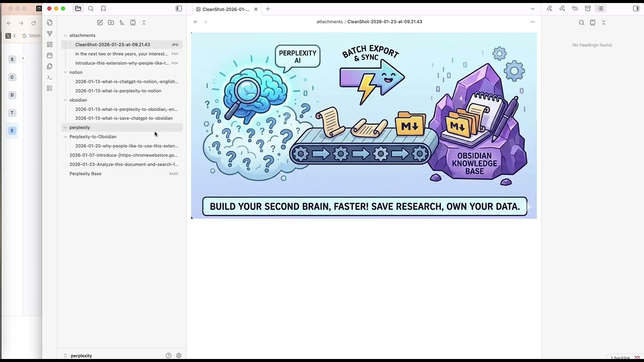The image size is (644, 362).
Task: Create a new note in file explorer
Action: (100, 23)
